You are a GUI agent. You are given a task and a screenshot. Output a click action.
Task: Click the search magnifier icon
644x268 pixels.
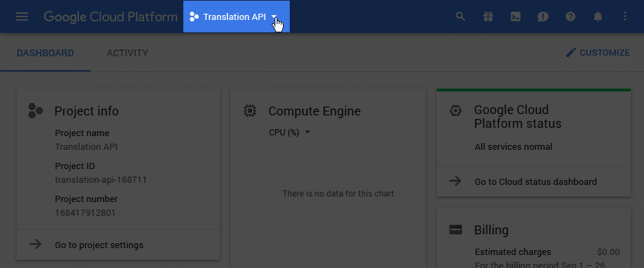pos(461,17)
